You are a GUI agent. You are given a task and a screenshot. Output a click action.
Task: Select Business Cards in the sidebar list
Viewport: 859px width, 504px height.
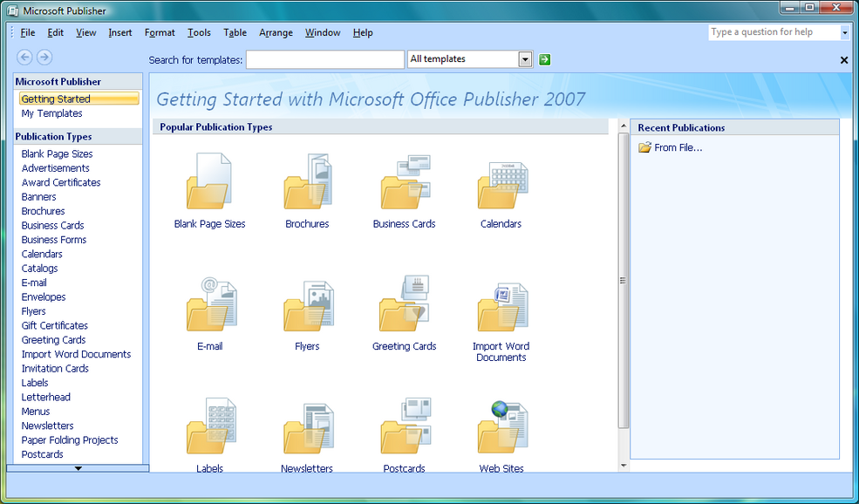[x=52, y=225]
